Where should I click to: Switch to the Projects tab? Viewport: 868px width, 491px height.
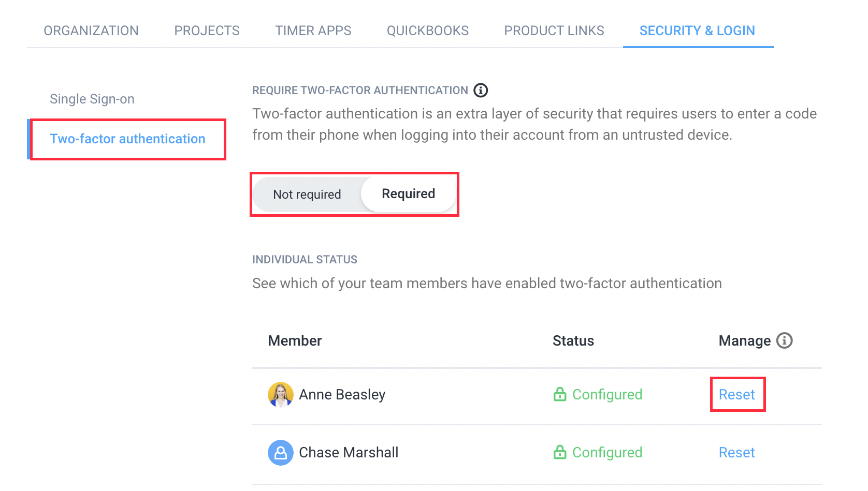pos(207,31)
